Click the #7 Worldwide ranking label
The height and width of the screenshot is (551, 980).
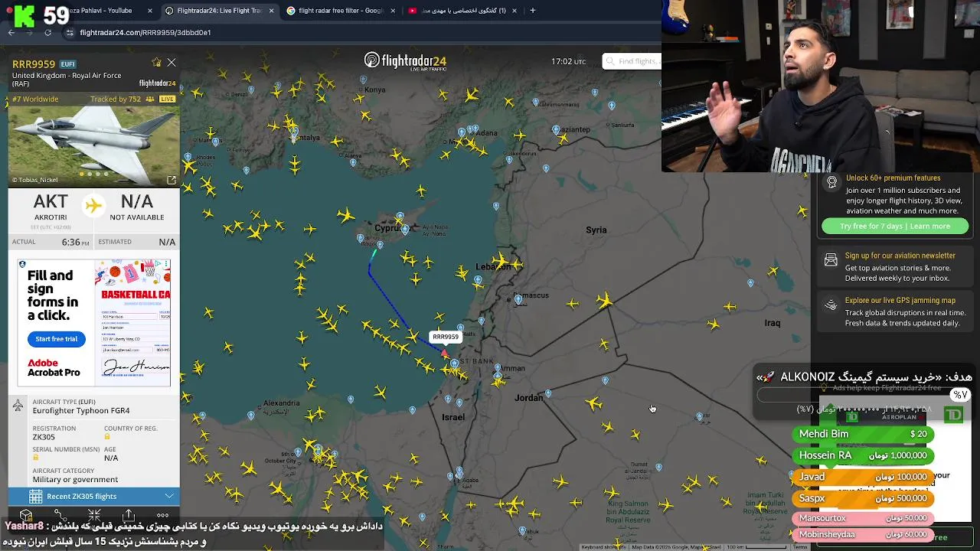[35, 99]
